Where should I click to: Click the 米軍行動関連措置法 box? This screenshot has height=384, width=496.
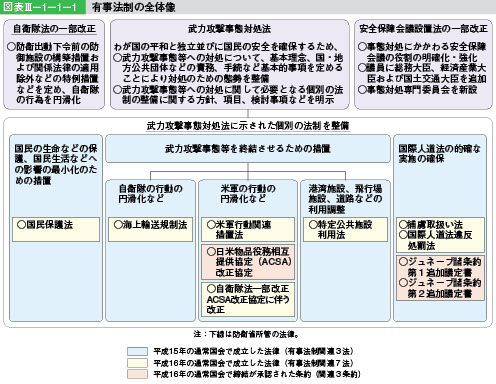point(248,229)
